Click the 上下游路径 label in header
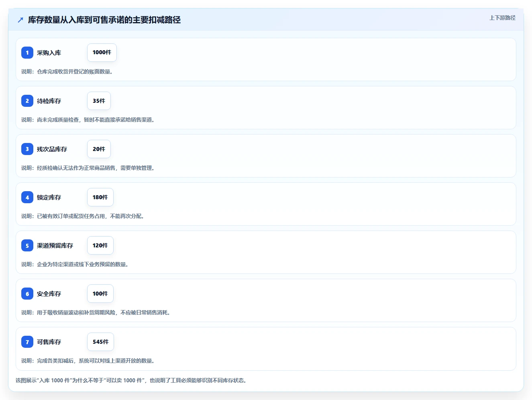This screenshot has height=400, width=532. tap(502, 18)
